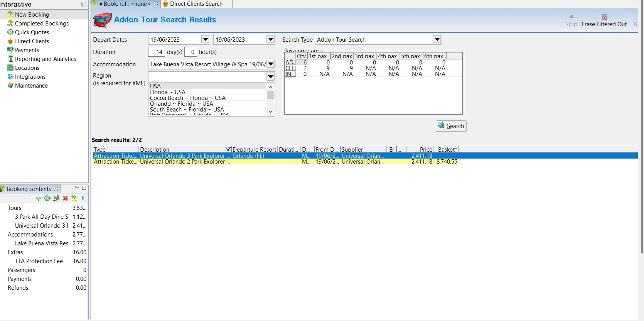Image resolution: width=644 pixels, height=321 pixels.
Task: Click the New Booking palm tree icon
Action: (10, 14)
